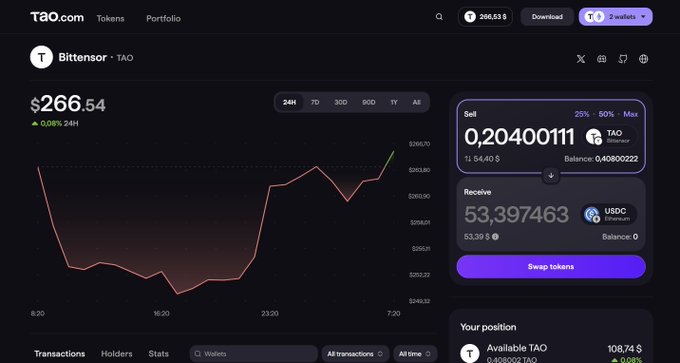This screenshot has height=363, width=680.
Task: Click the sell amount 0,20400111 field
Action: point(519,136)
